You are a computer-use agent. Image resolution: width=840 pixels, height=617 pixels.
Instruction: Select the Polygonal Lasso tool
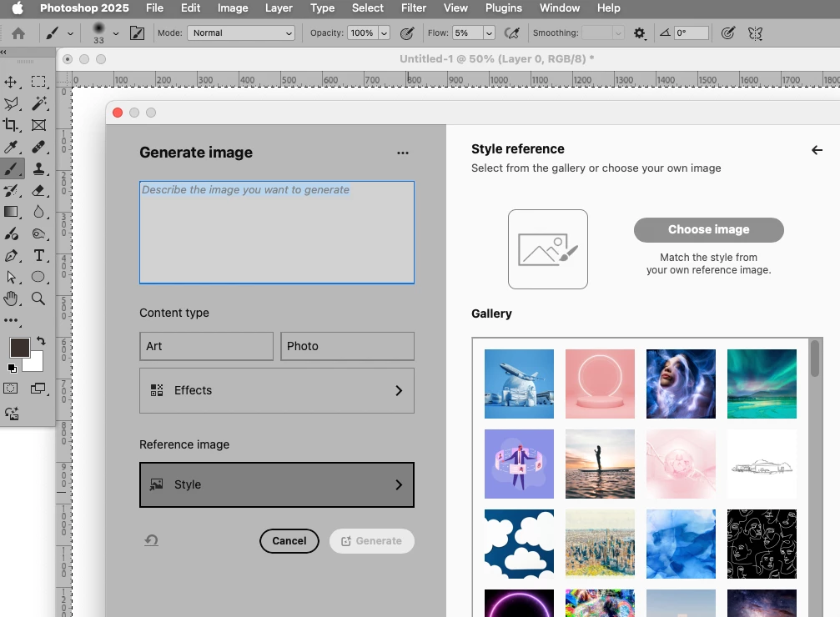[10, 103]
